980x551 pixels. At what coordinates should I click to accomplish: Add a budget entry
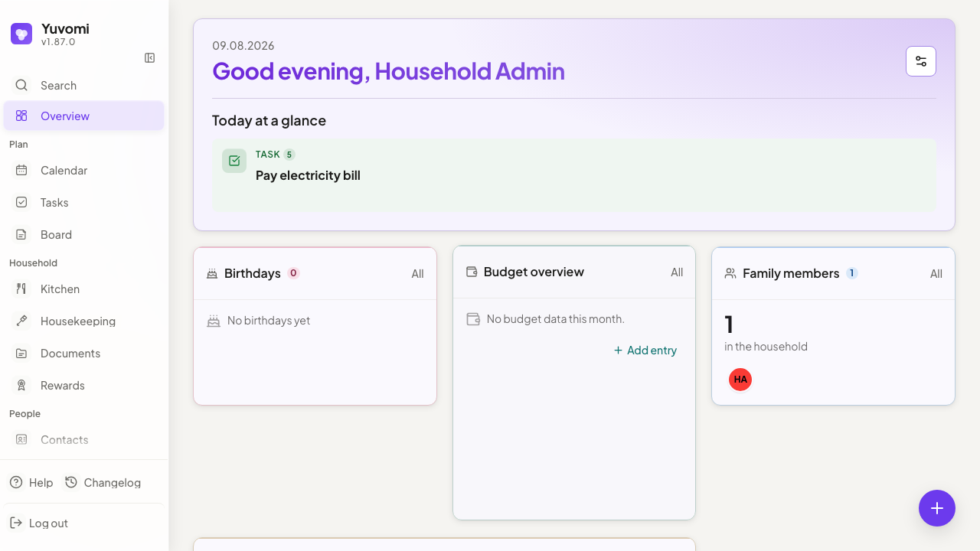coord(645,350)
